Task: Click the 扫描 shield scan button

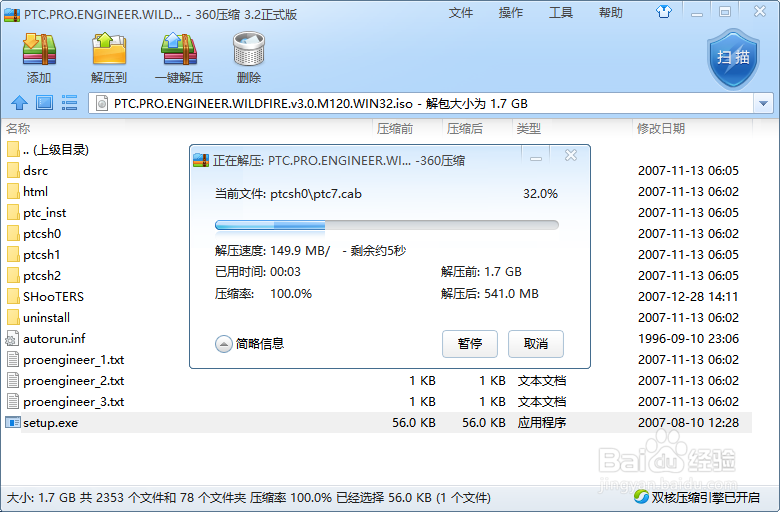Action: (x=733, y=58)
